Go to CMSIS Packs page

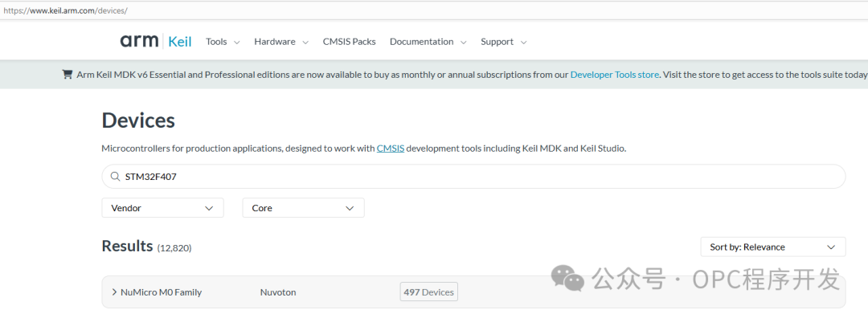350,42
